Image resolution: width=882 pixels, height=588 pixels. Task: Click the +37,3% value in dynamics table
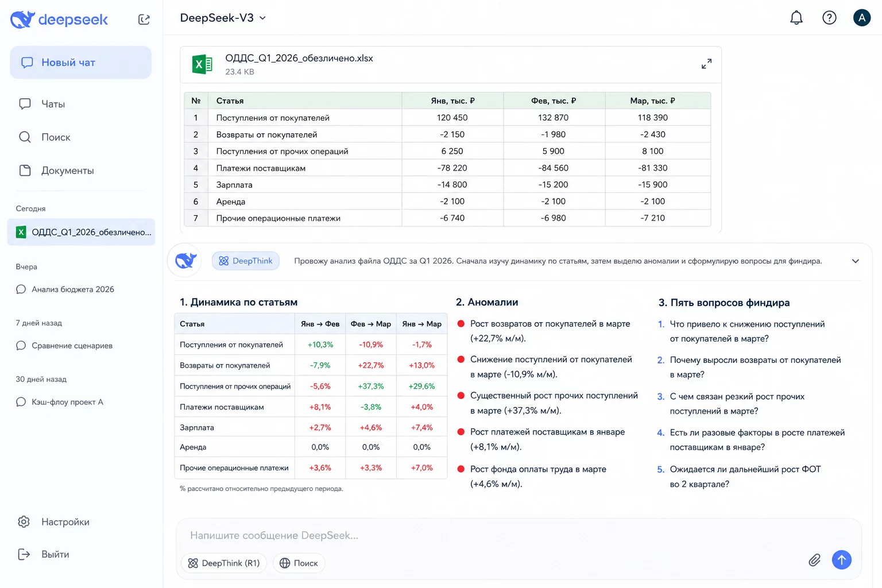(x=371, y=386)
